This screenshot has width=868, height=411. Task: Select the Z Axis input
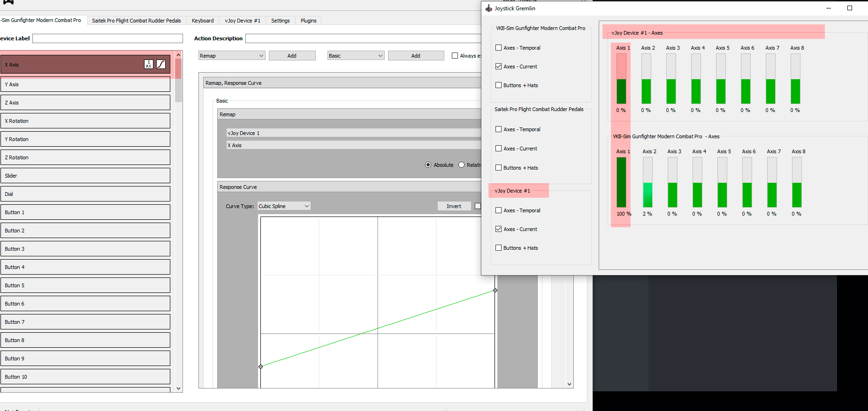tap(85, 103)
